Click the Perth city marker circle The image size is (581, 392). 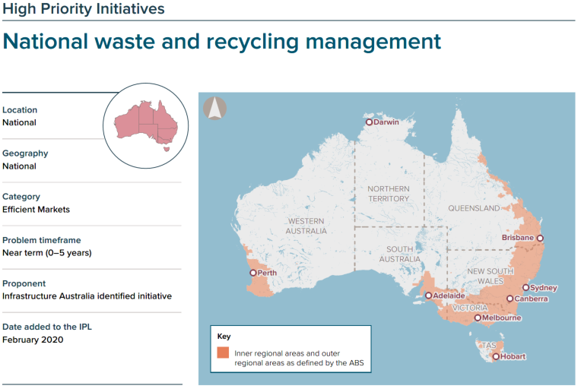click(x=253, y=273)
